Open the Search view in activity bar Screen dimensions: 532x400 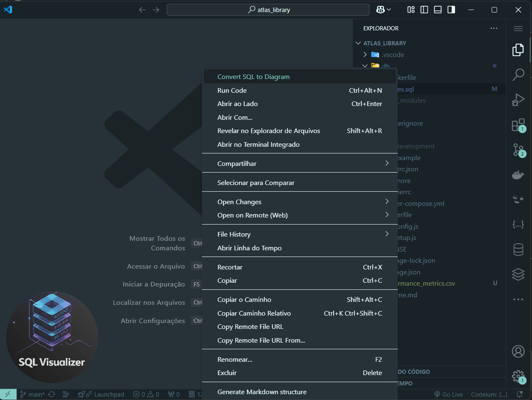tap(518, 75)
